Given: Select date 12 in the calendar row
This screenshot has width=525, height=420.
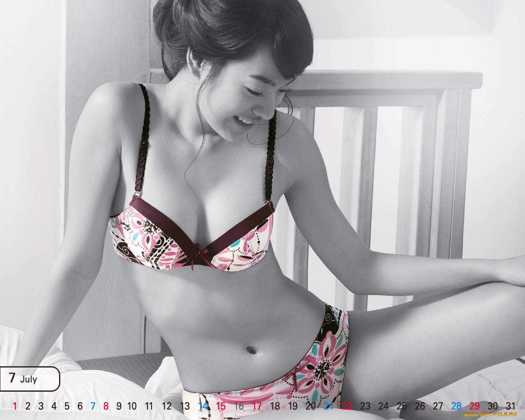Looking at the screenshot, I should click(167, 406).
